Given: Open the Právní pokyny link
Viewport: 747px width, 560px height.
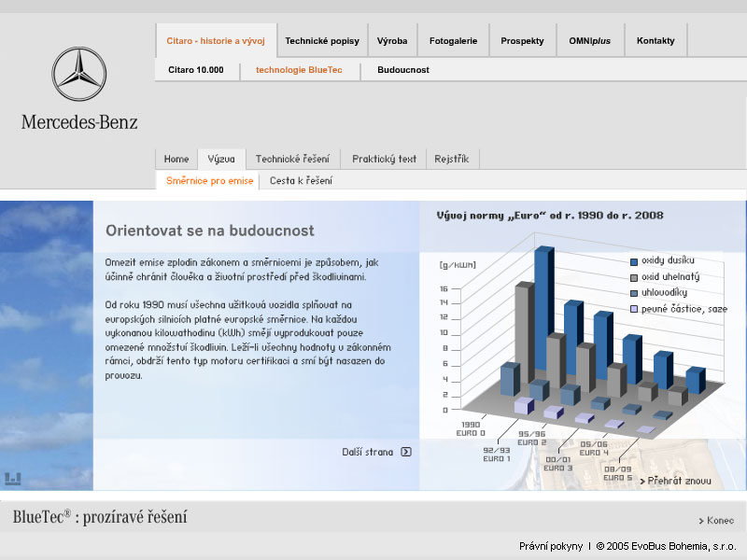Looking at the screenshot, I should (551, 546).
